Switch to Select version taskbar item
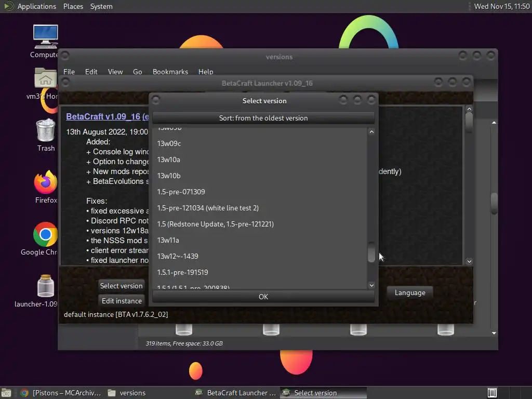 click(x=323, y=393)
